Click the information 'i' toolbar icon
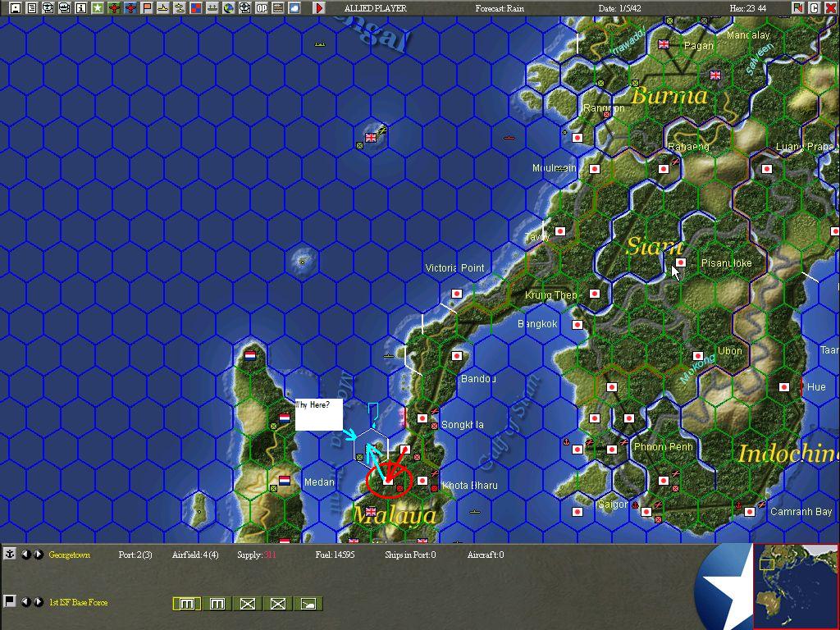Image resolution: width=840 pixels, height=630 pixels. click(x=81, y=8)
